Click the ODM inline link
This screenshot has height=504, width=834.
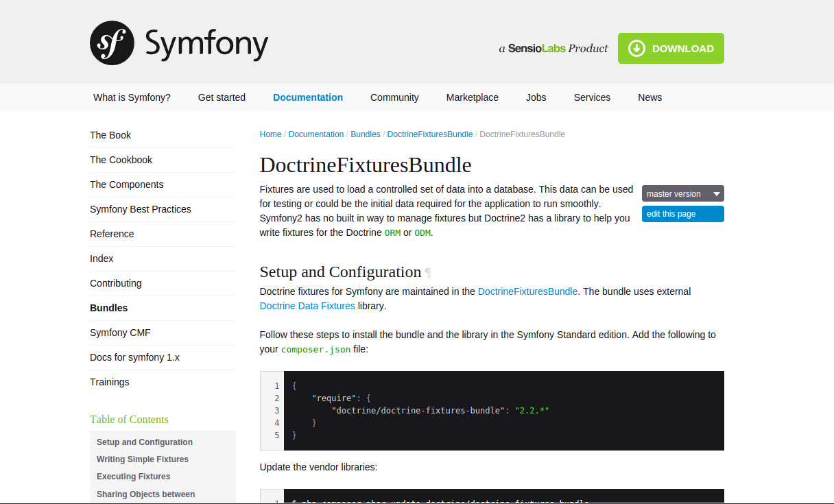[x=422, y=233]
